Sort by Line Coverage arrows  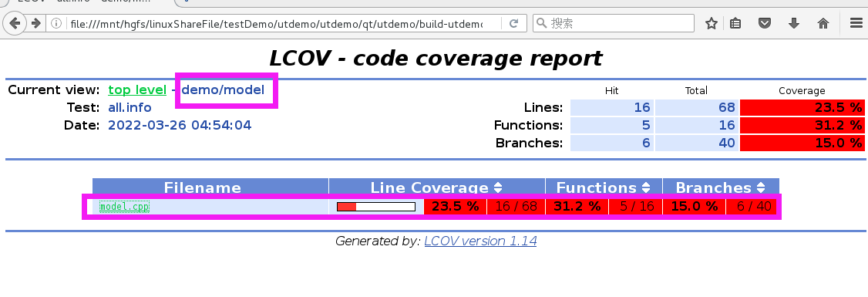click(498, 187)
